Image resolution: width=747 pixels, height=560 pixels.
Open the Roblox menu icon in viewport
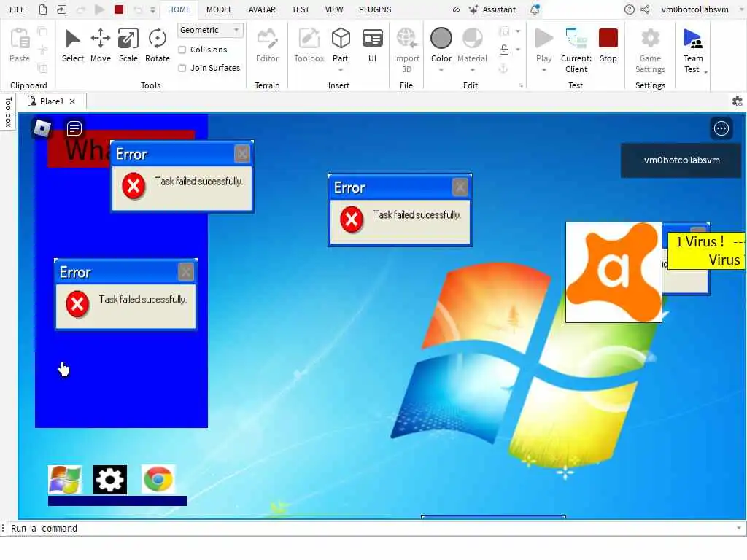point(42,128)
